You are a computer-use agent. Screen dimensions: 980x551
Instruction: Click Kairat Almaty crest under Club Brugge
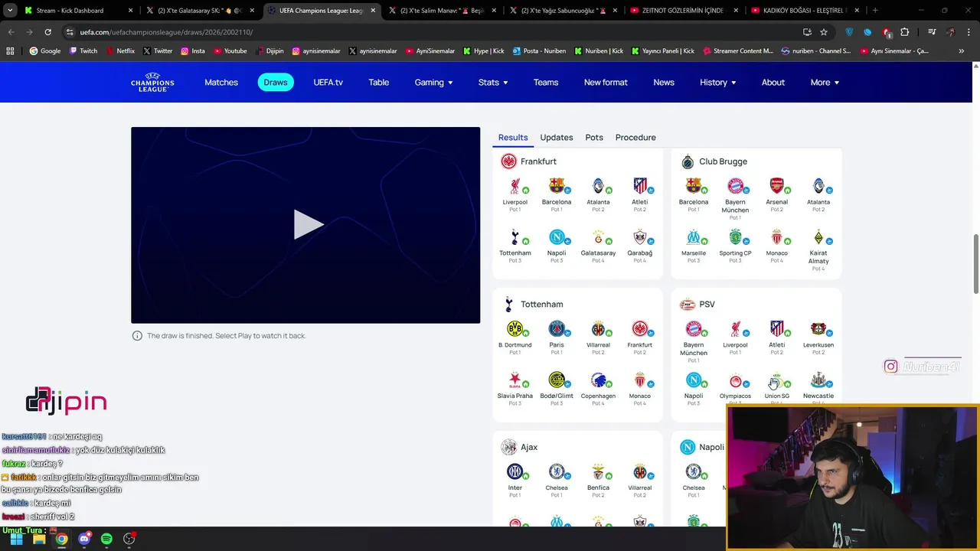tap(818, 237)
